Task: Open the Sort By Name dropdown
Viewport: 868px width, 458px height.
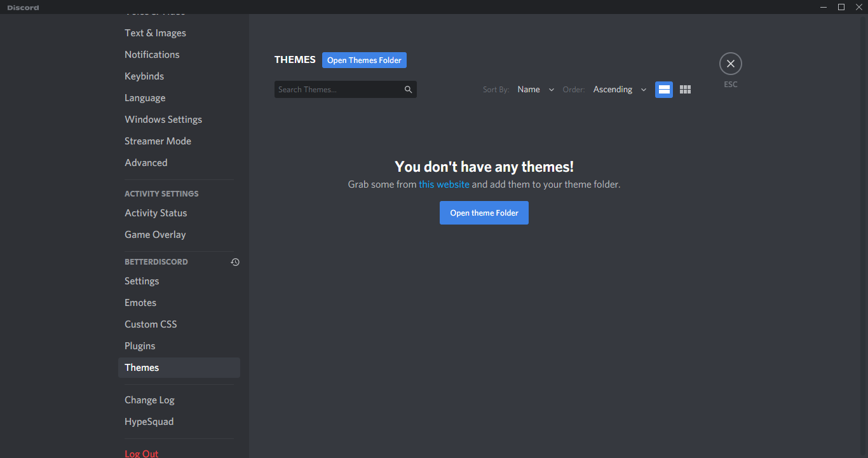Action: click(x=535, y=90)
